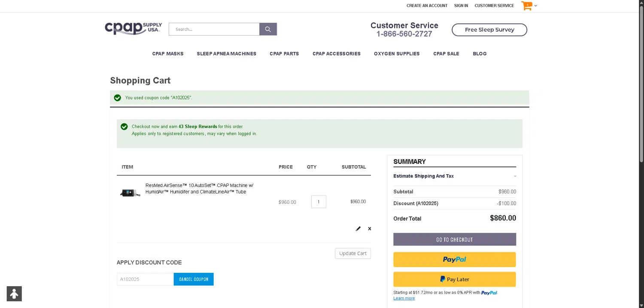Viewport: 644px width, 308px height.
Task: Remove item using the X icon
Action: click(x=370, y=229)
